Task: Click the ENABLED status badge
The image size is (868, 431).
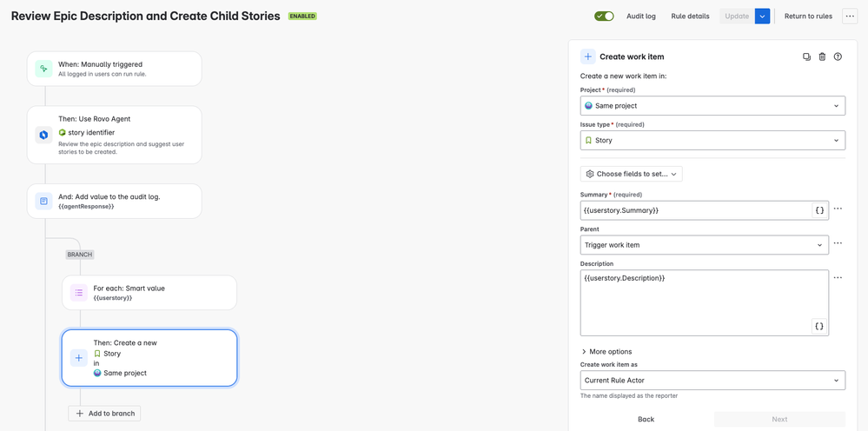Action: click(302, 16)
